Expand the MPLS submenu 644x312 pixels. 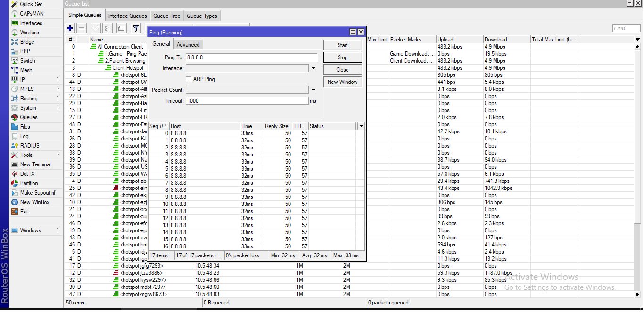pyautogui.click(x=58, y=89)
